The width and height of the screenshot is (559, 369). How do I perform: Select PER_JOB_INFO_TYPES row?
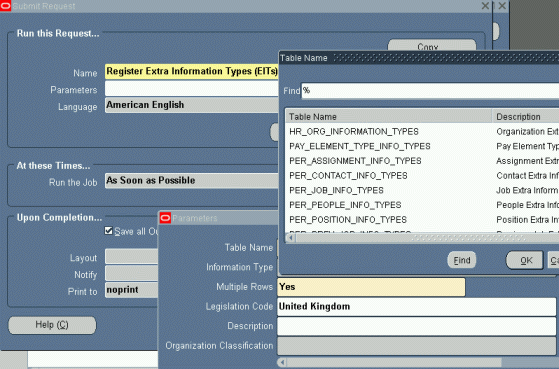[422, 190]
